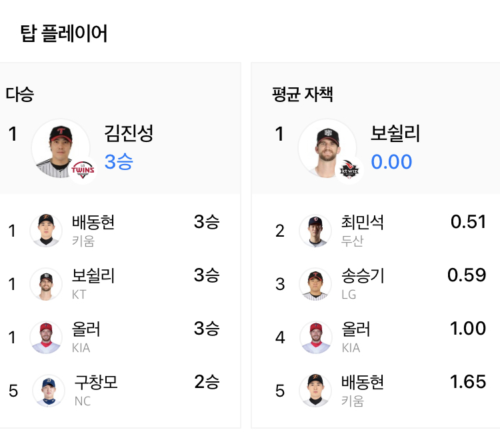Open 김진성 player name link
This screenshot has height=448, width=500.
pos(129,133)
